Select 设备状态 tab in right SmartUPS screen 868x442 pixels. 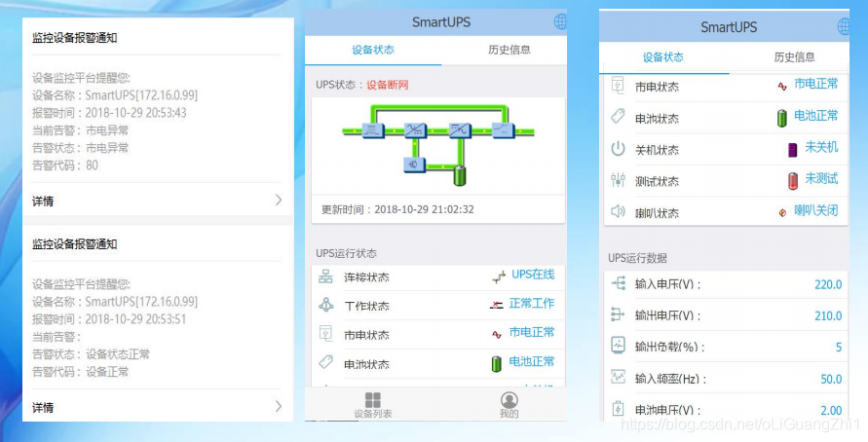tap(663, 57)
